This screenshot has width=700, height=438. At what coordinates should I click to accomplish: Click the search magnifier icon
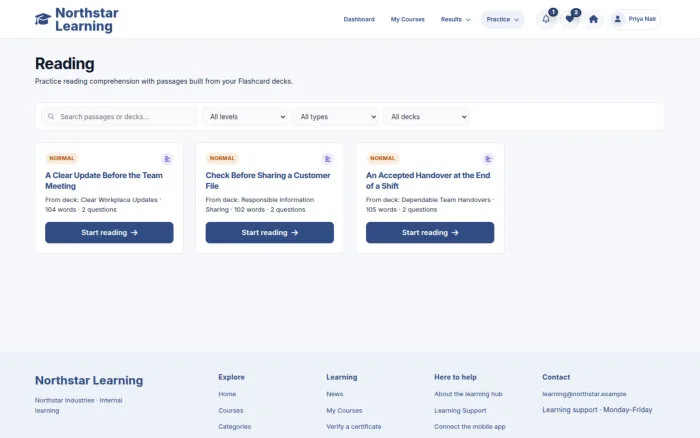[51, 117]
